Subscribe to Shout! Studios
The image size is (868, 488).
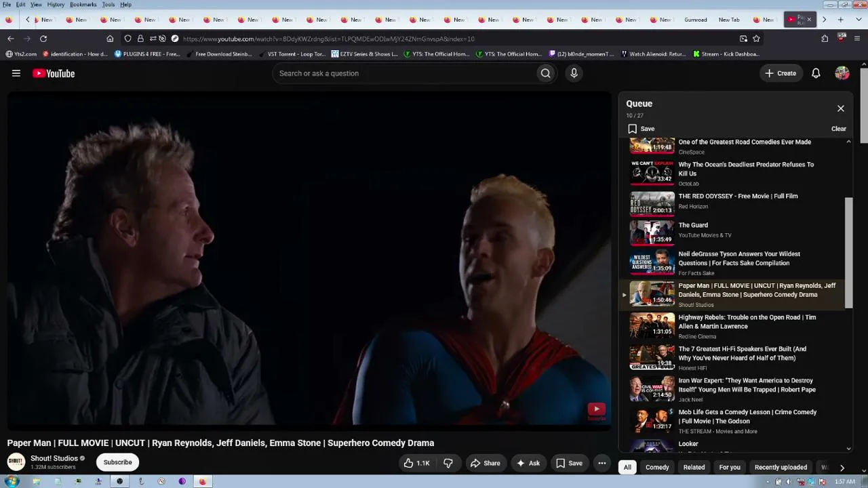click(117, 462)
